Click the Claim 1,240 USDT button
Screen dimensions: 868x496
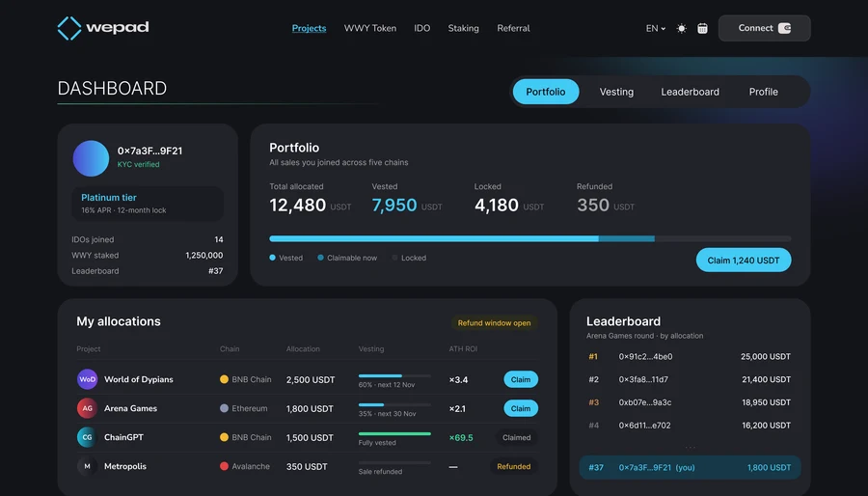pyautogui.click(x=744, y=261)
